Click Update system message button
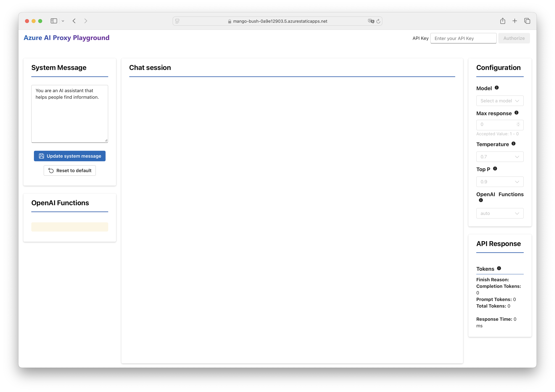This screenshot has height=392, width=555. [70, 156]
